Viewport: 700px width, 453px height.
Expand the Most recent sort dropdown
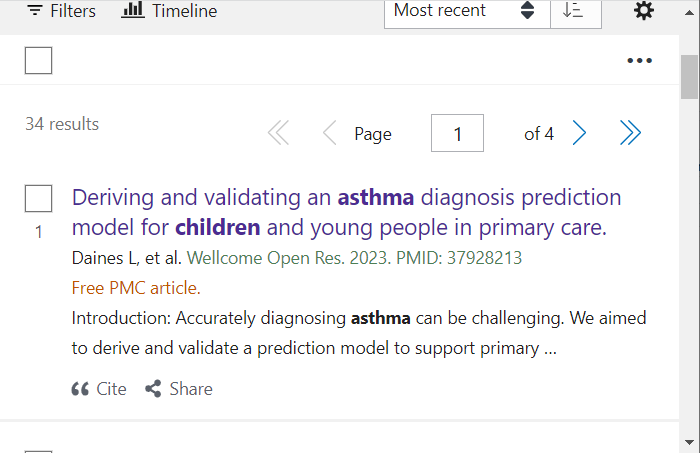[467, 13]
